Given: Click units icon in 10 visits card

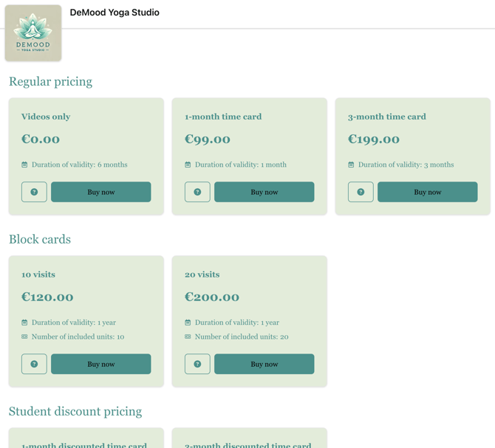Looking at the screenshot, I should 24,337.
